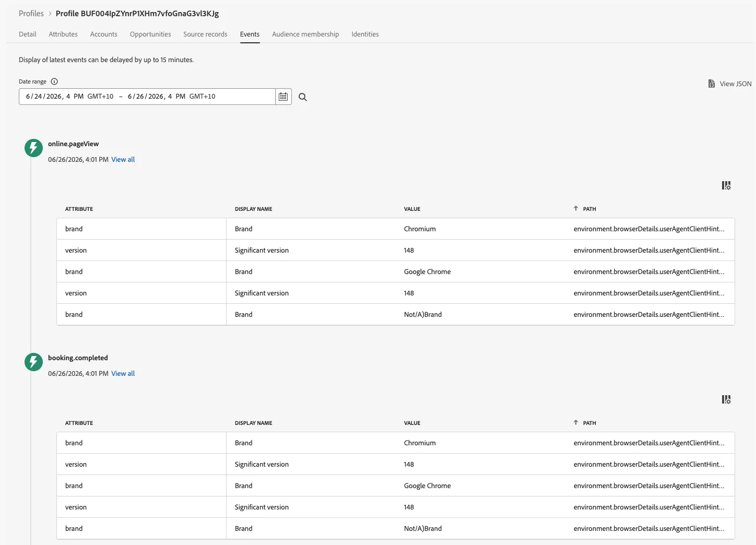Switch to the Detail tab
Viewport: 756px width, 545px height.
[x=28, y=34]
